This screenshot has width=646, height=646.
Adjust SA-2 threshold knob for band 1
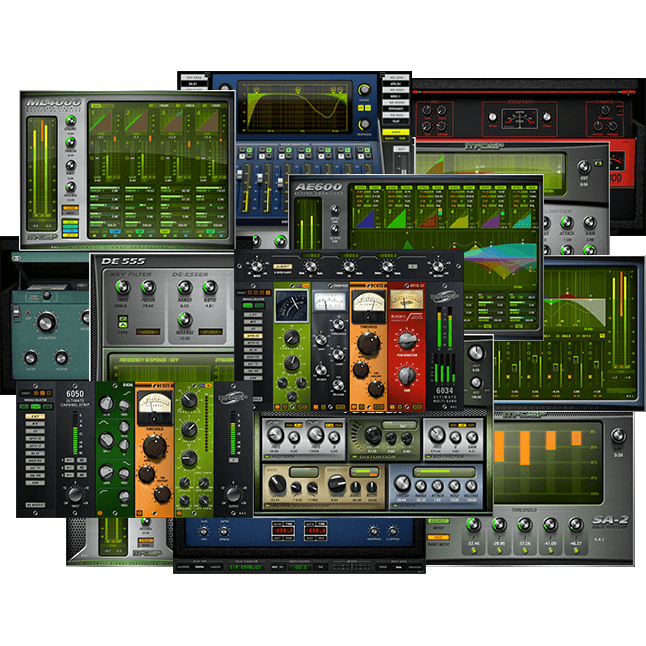(473, 525)
